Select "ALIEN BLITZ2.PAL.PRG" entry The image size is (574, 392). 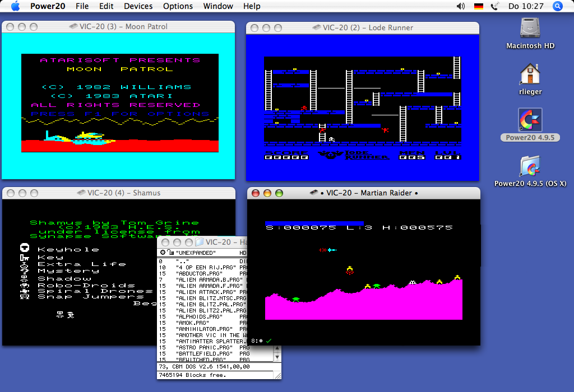tap(202, 310)
